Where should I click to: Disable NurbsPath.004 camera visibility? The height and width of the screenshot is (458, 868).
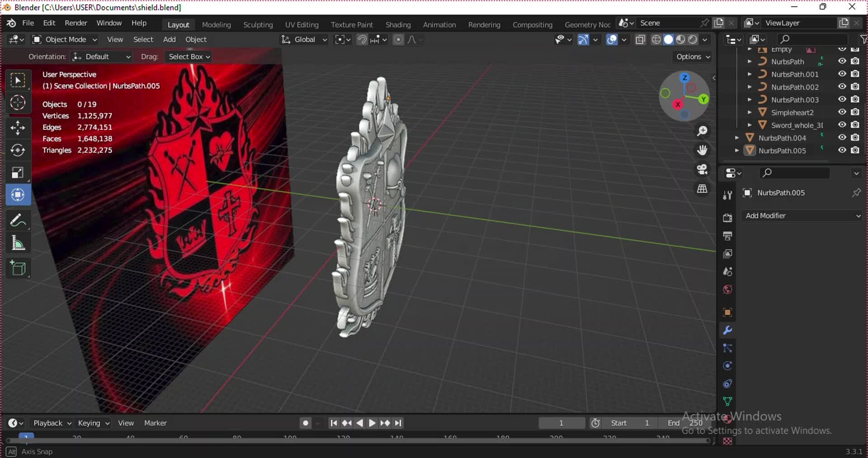tap(856, 138)
